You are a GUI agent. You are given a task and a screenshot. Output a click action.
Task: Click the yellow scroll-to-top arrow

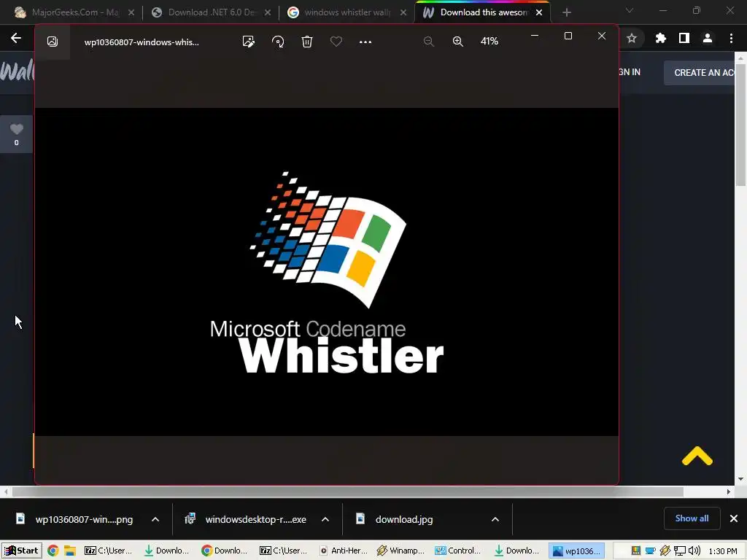click(697, 456)
